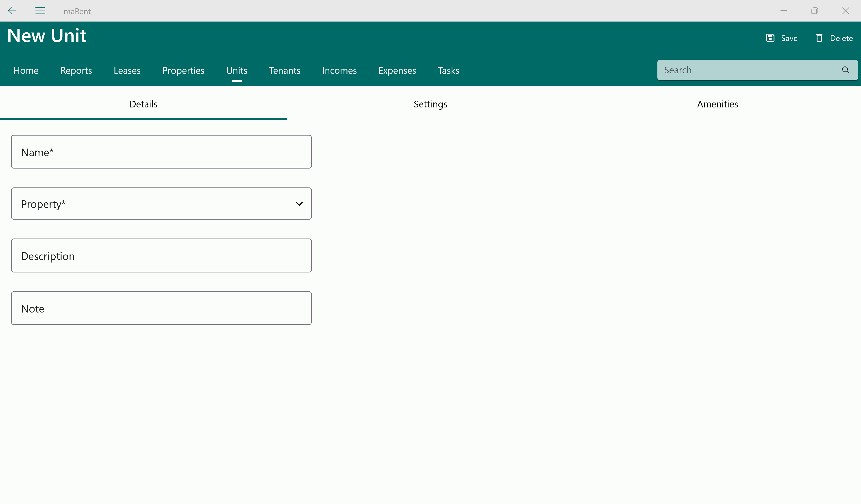Screen dimensions: 861x504
Task: Select the Details tab
Action: 143,104
